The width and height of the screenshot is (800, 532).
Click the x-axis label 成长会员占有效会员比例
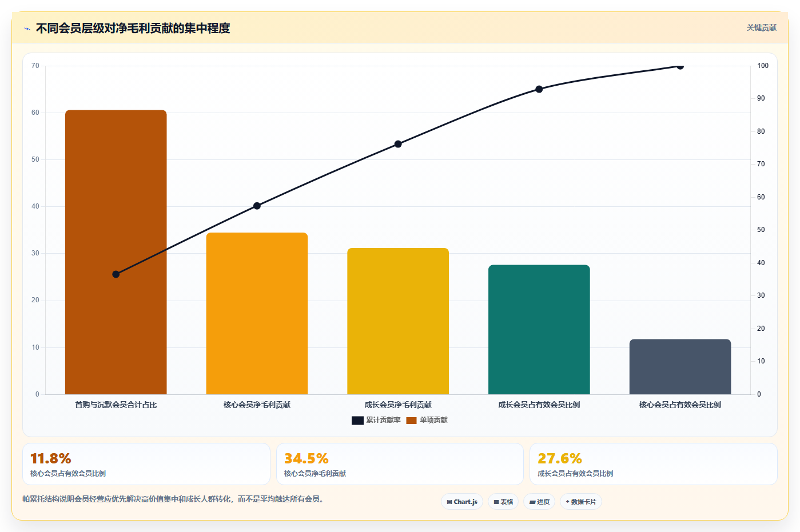coord(539,405)
